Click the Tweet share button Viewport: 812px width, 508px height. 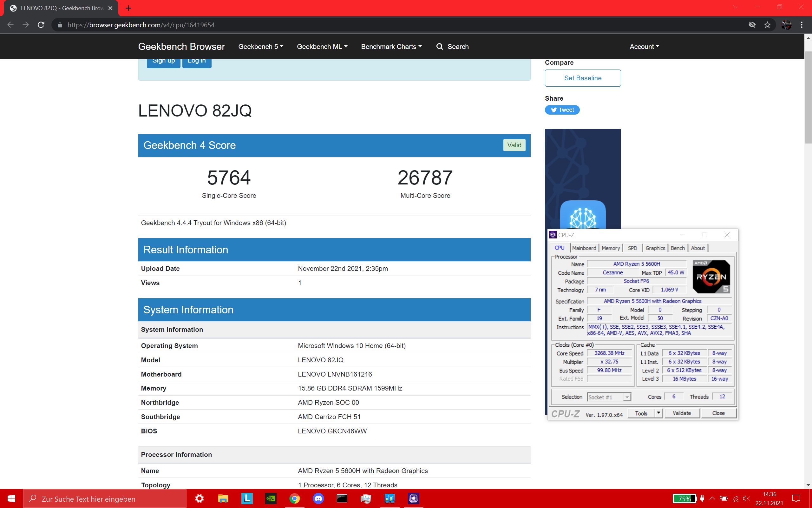coord(562,110)
